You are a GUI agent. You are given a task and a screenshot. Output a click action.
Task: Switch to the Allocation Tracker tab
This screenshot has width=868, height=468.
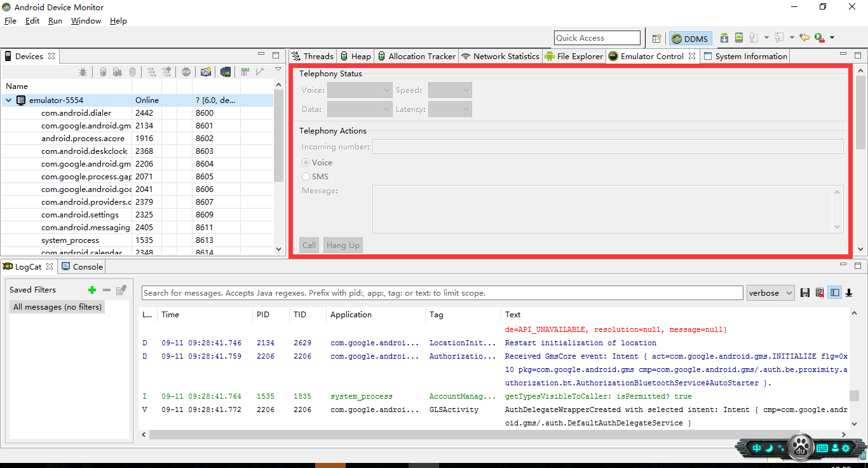(x=416, y=56)
